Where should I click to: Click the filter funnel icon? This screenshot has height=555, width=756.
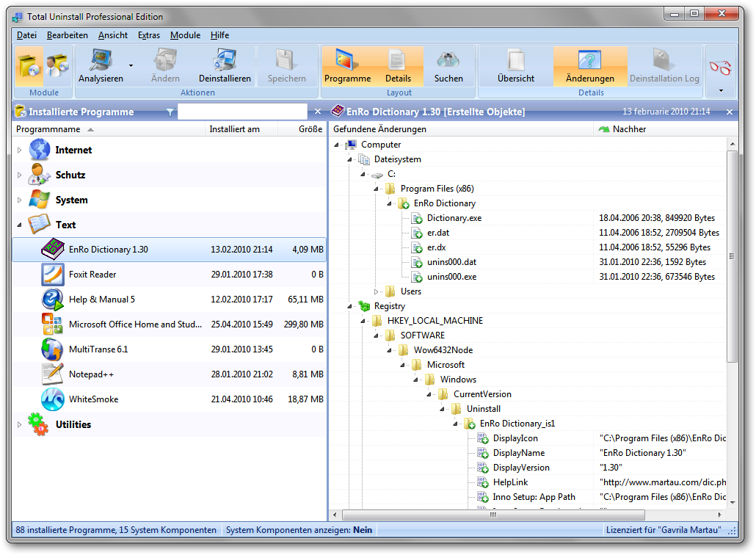pyautogui.click(x=170, y=112)
